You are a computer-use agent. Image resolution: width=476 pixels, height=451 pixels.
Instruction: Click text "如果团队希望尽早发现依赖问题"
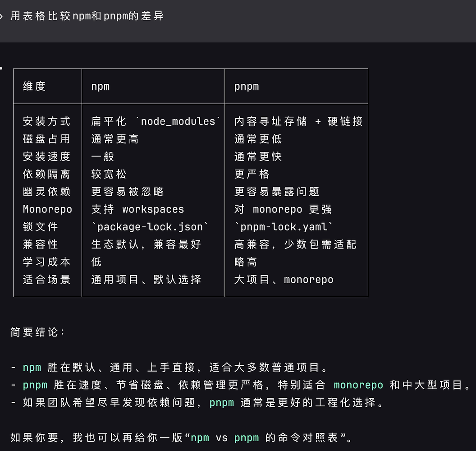(109, 403)
